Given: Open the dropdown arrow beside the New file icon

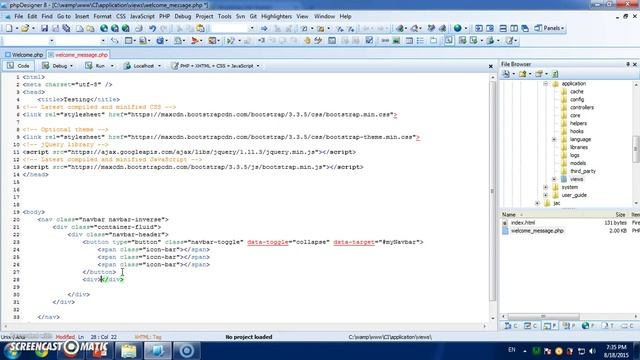Looking at the screenshot, I should click(16, 29).
